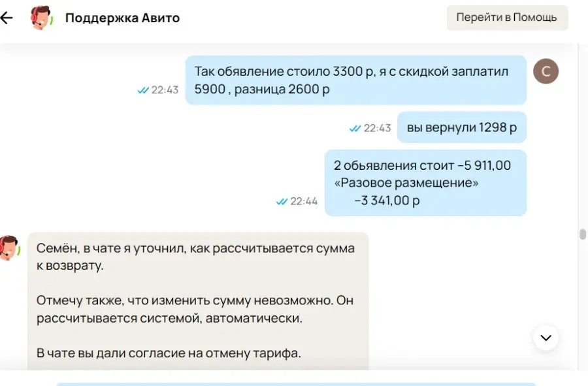Viewport: 588px width, 386px height.
Task: Click support reply starting "Семён, в чате я уточнил"
Action: pos(198,301)
